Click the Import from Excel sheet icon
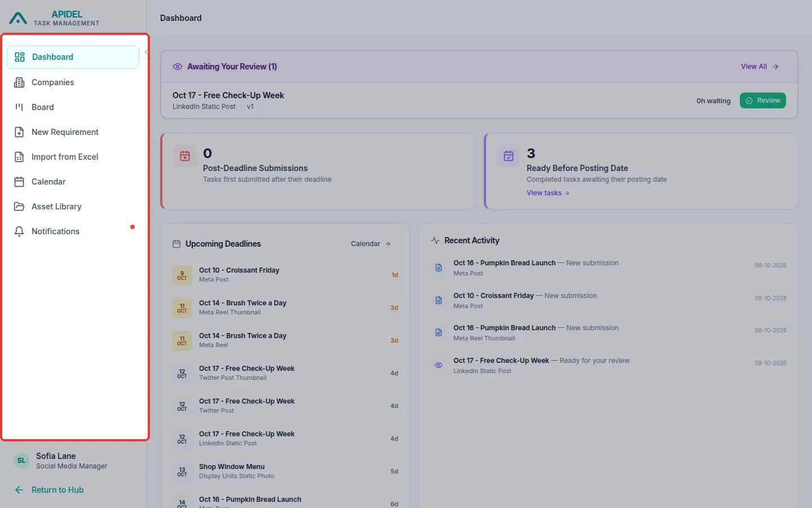The image size is (812, 508). click(x=19, y=157)
